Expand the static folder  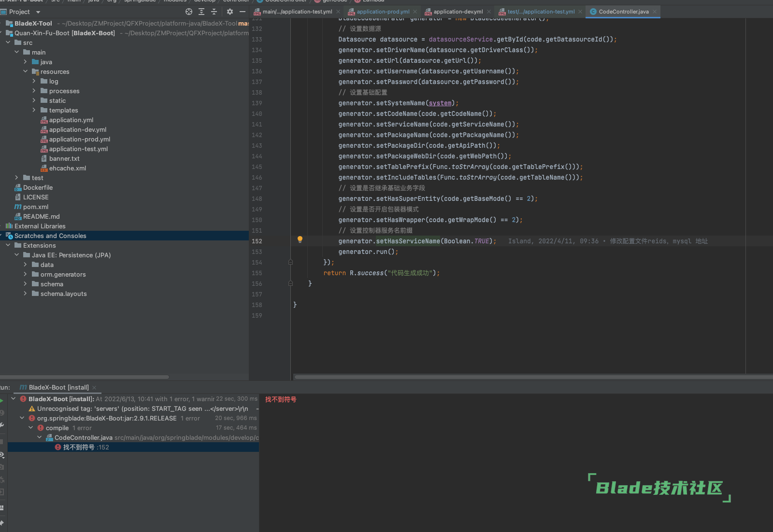pyautogui.click(x=34, y=100)
